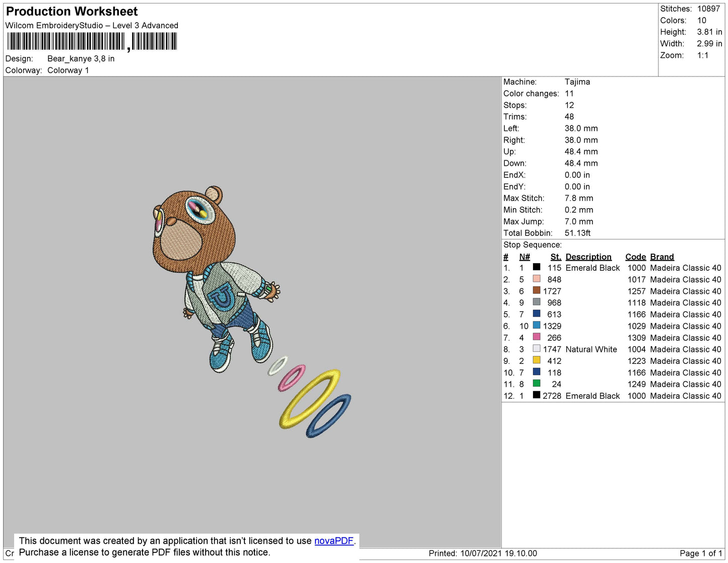
Task: Select the light blue swatch with code 1029
Action: tap(537, 326)
